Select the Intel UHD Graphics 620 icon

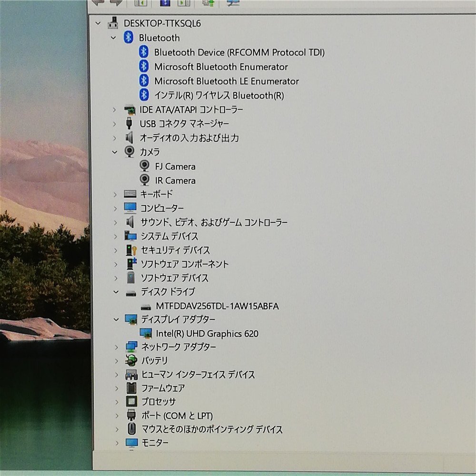(146, 333)
